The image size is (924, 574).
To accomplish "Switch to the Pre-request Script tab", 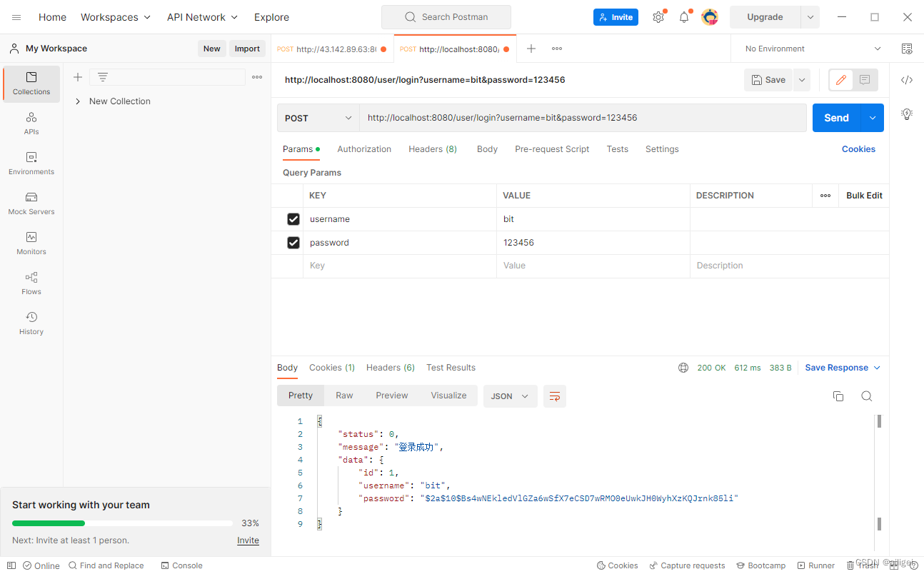I will pyautogui.click(x=552, y=149).
